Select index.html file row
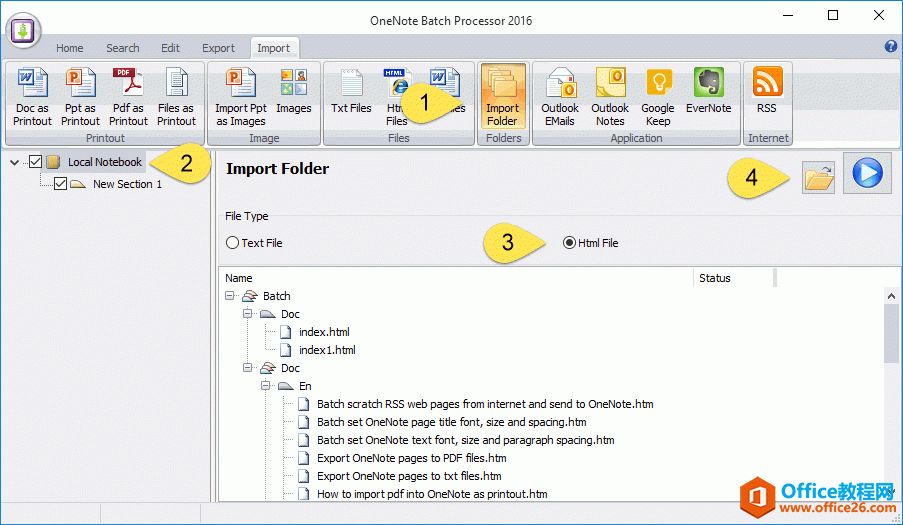 [x=324, y=332]
